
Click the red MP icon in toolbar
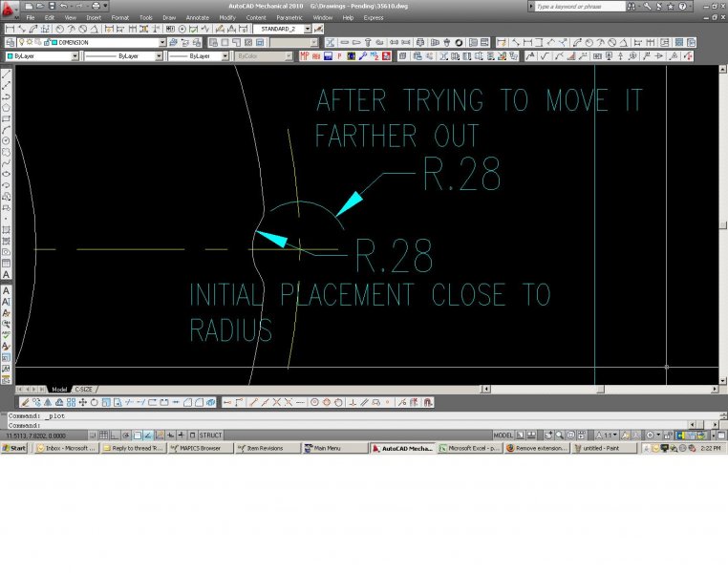[x=305, y=55]
